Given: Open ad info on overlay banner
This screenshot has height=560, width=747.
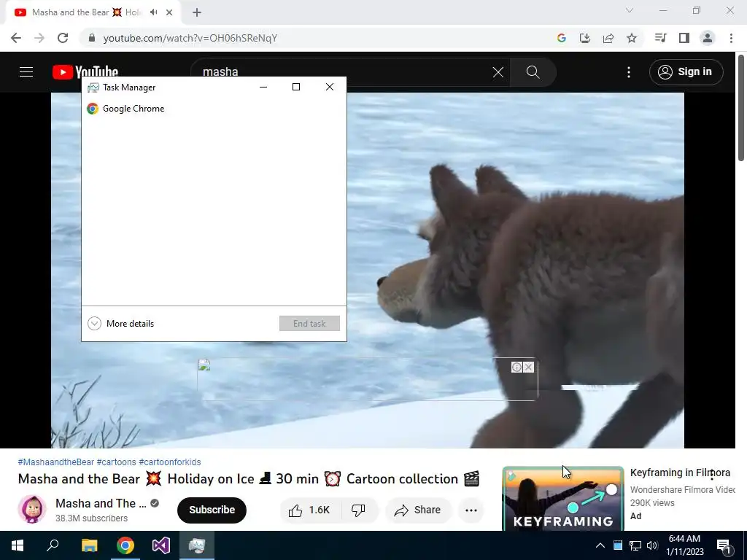Looking at the screenshot, I should coord(517,367).
